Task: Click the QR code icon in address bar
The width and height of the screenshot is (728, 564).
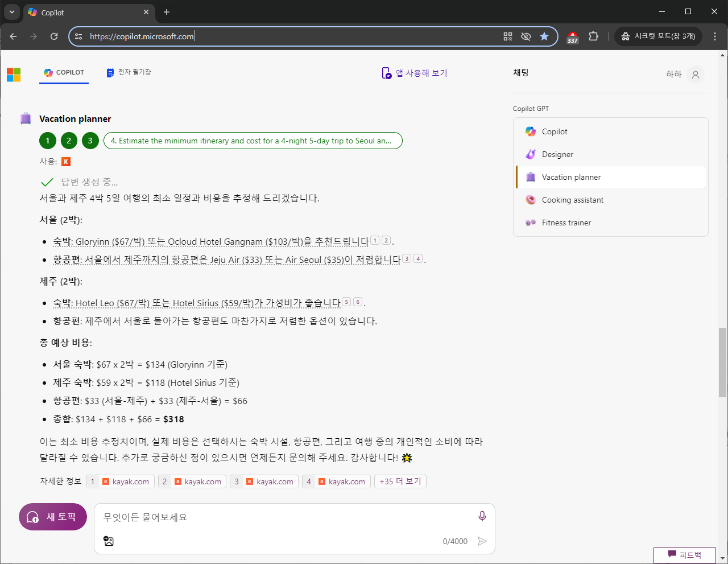Action: 508,36
